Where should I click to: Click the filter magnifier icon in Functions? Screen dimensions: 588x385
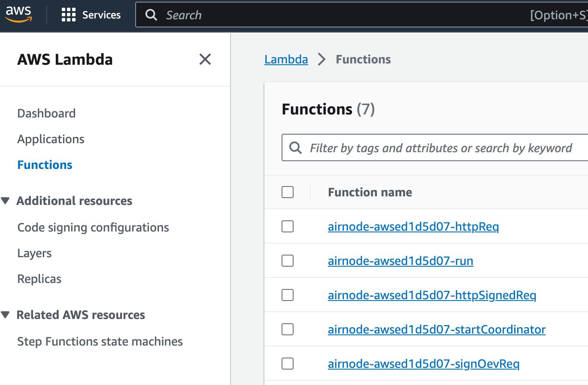(x=295, y=148)
